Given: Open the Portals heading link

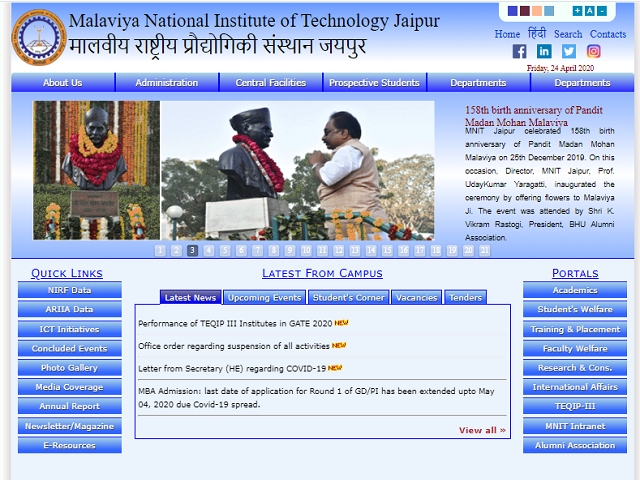Looking at the screenshot, I should 575,273.
